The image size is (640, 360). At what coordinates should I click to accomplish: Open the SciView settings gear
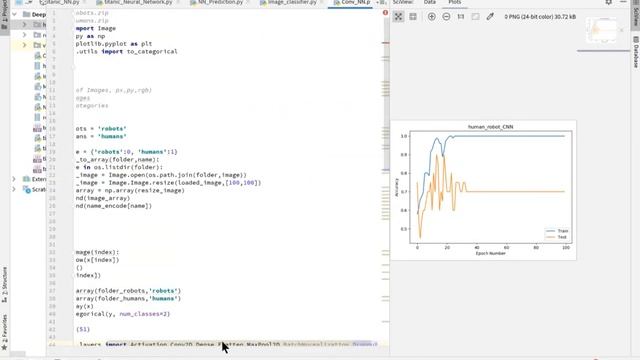click(609, 2)
